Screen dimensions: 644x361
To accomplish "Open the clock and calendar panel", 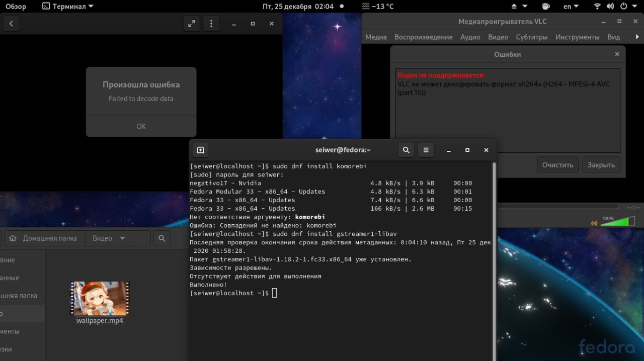I will 298,7.
